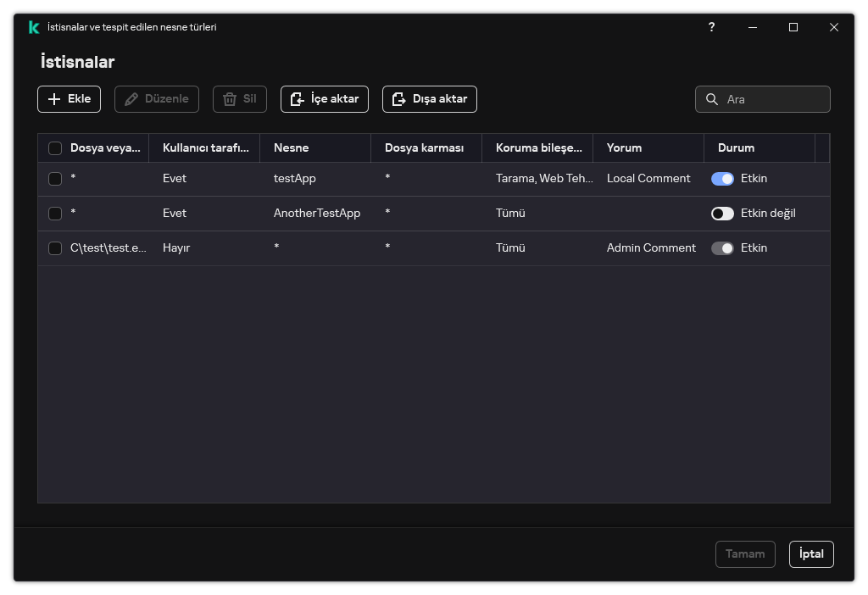
Task: Click the Ekle button with plus icon
Action: point(69,99)
